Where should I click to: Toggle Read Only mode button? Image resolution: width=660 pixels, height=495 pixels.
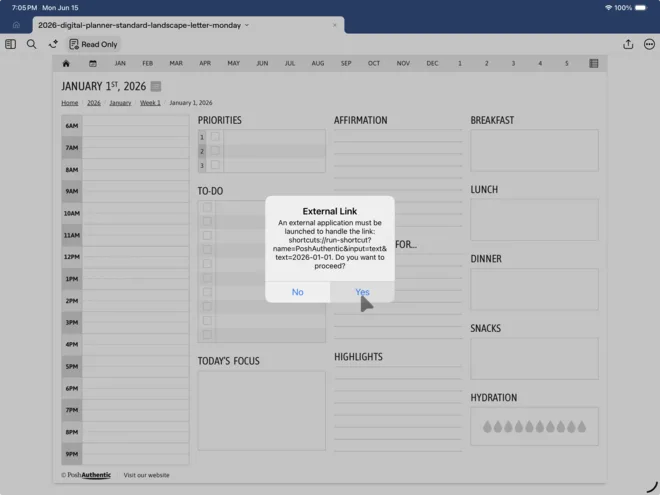click(93, 44)
